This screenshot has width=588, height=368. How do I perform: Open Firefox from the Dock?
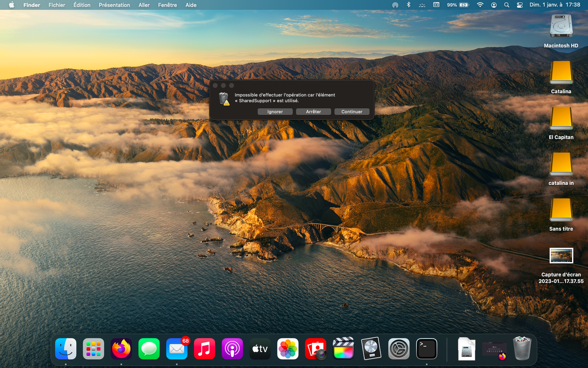click(x=121, y=349)
